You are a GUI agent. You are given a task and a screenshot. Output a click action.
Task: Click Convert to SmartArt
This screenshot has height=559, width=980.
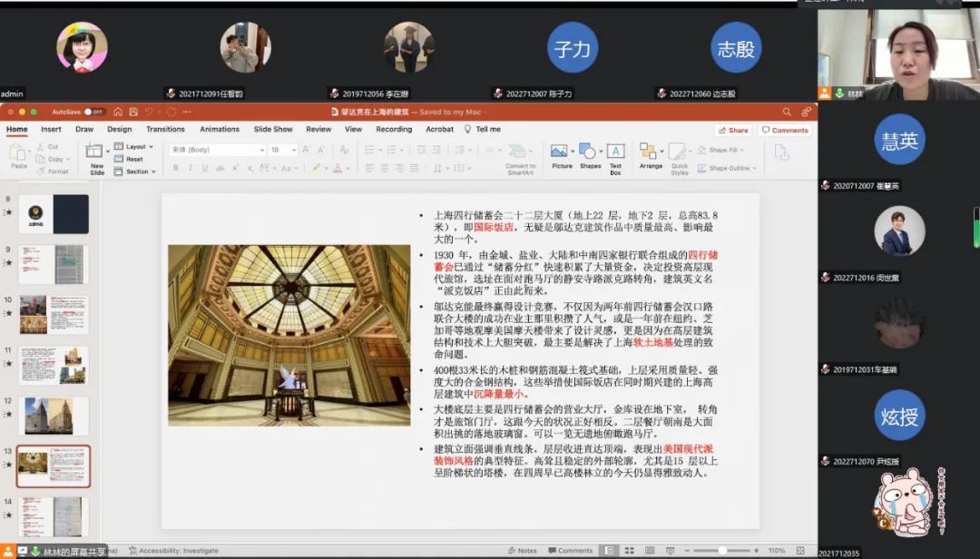520,154
